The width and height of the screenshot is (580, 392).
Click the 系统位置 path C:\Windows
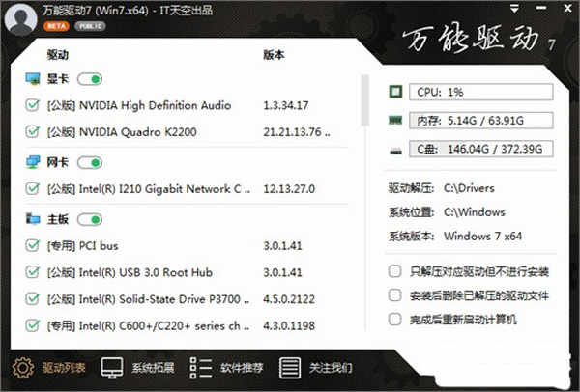tap(475, 212)
